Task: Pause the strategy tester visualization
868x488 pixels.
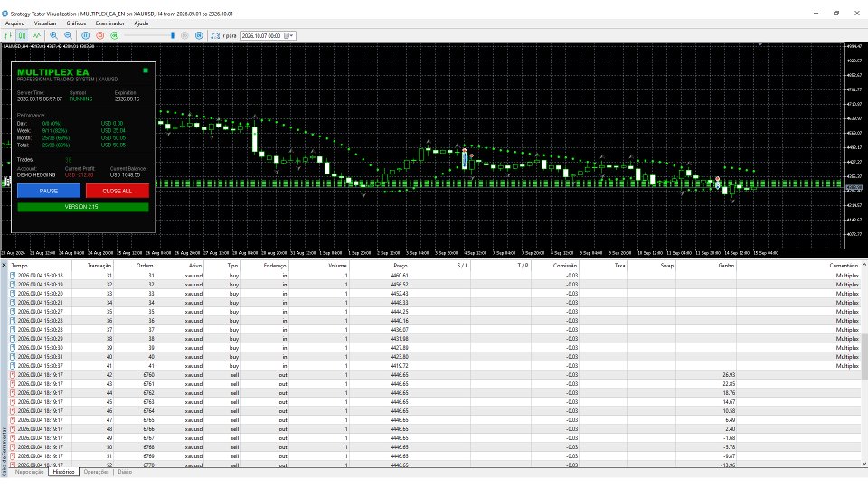Action: click(85, 35)
